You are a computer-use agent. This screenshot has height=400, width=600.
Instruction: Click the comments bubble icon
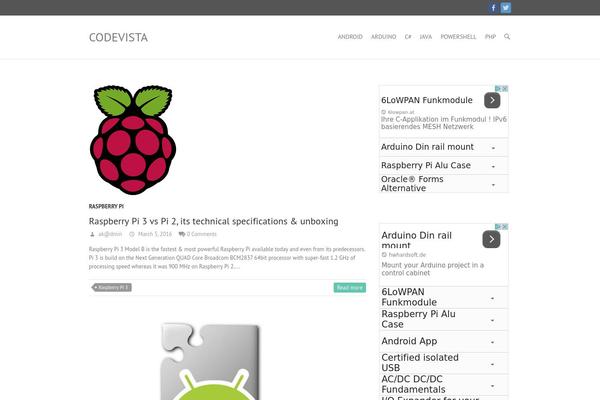click(182, 234)
